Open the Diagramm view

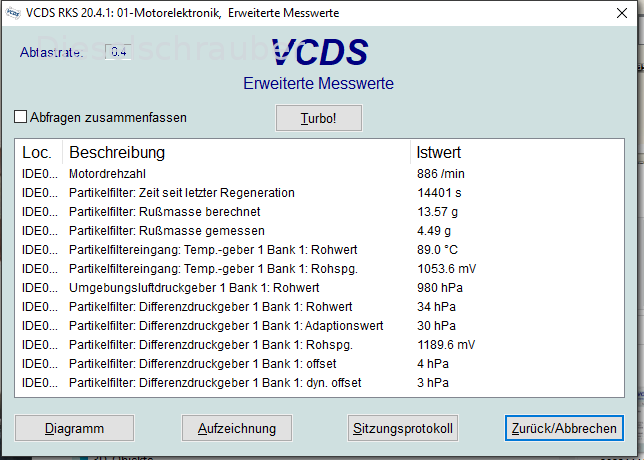[x=74, y=428]
